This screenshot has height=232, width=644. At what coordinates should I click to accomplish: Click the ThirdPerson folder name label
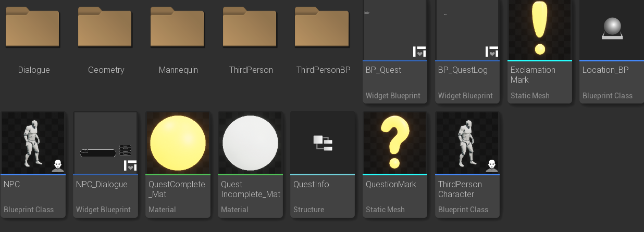pos(251,70)
